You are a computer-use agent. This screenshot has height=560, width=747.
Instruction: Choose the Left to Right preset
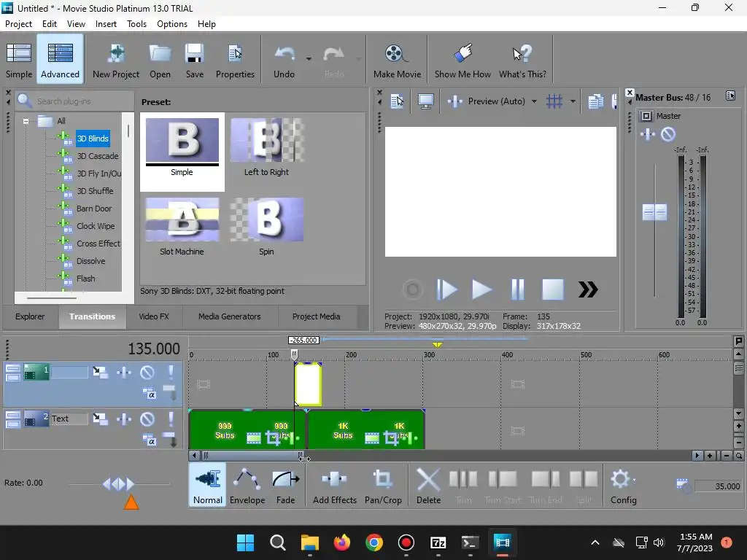[267, 147]
